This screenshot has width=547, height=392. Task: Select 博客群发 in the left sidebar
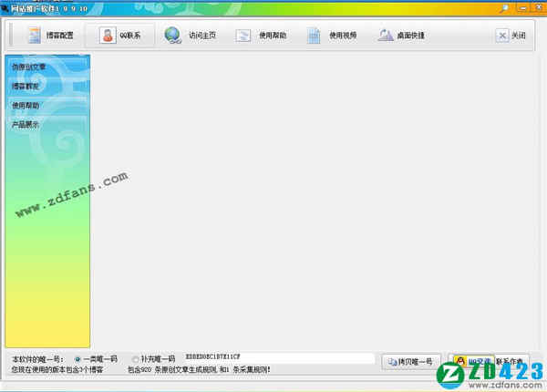tap(26, 86)
